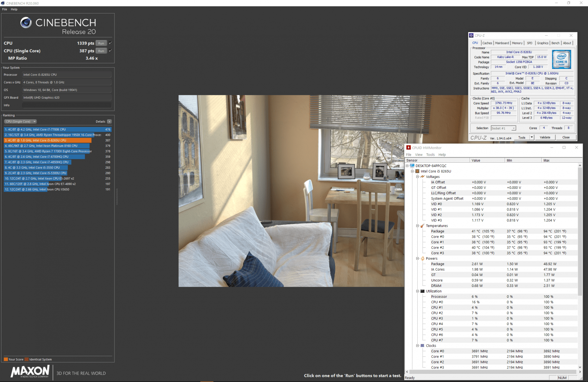Click the Value column header in HWMonitor
588x382 pixels.
pos(487,160)
